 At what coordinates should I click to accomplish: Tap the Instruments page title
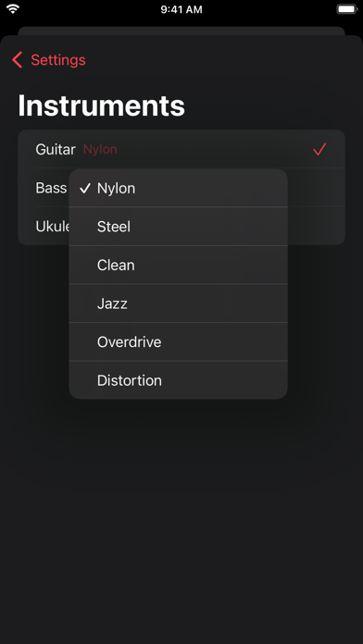click(102, 105)
